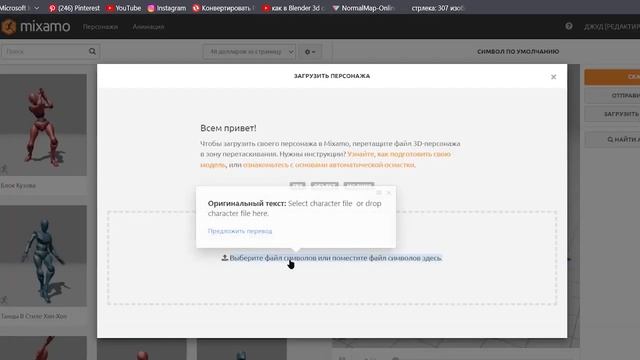The width and height of the screenshot is (640, 360).
Task: Open the NormalMap-Online bookmark
Action: pos(363,8)
